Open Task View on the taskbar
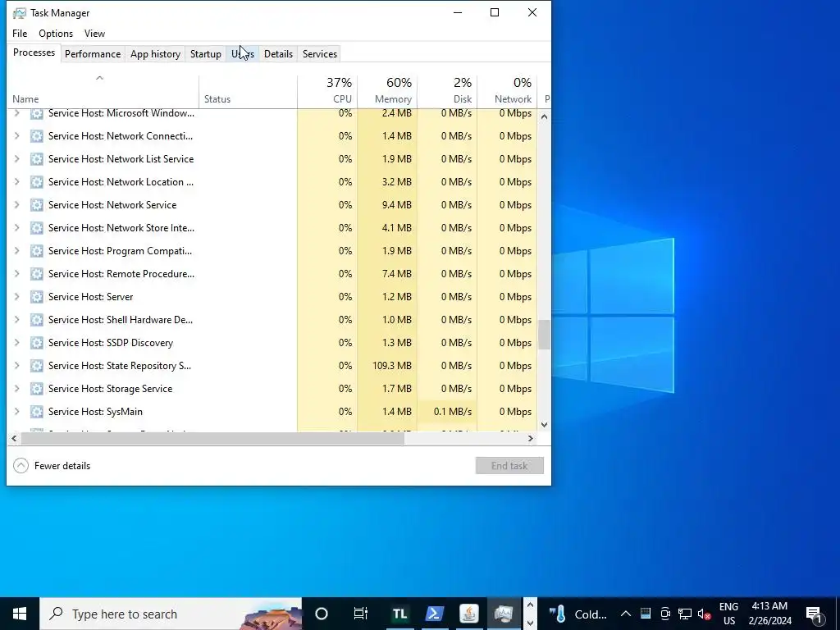Viewport: 840px width, 630px height. click(361, 614)
